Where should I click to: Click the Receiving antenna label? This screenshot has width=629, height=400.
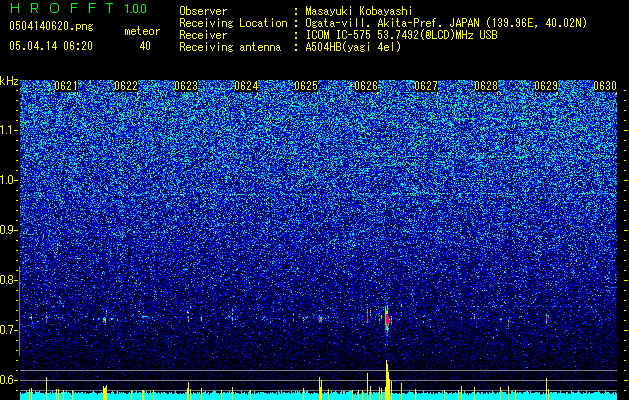(x=230, y=47)
